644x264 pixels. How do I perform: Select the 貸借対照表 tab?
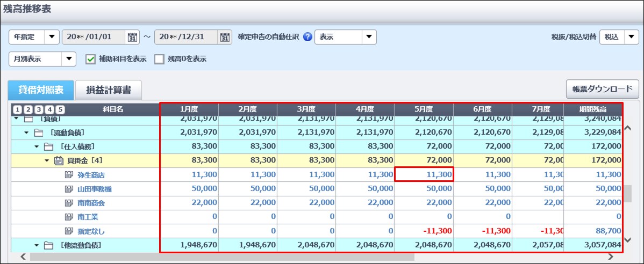pyautogui.click(x=41, y=90)
